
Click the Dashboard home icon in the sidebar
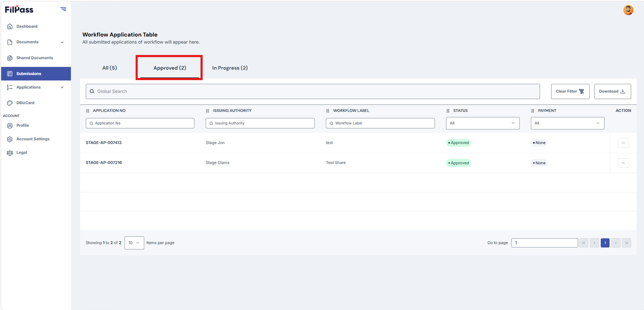pos(10,26)
